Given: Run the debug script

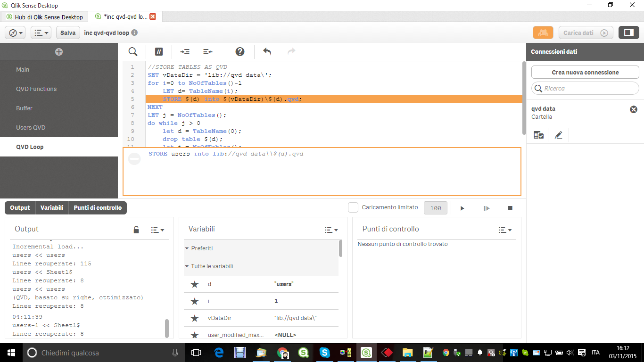Looking at the screenshot, I should [462, 208].
